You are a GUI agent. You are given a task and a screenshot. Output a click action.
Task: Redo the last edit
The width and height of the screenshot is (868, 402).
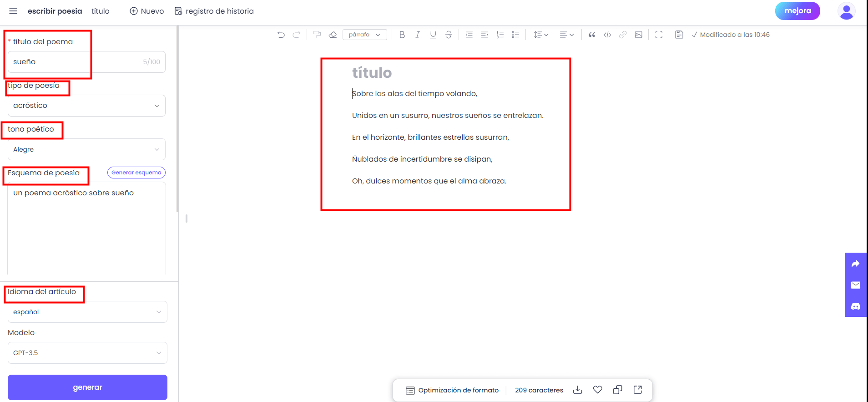click(297, 35)
